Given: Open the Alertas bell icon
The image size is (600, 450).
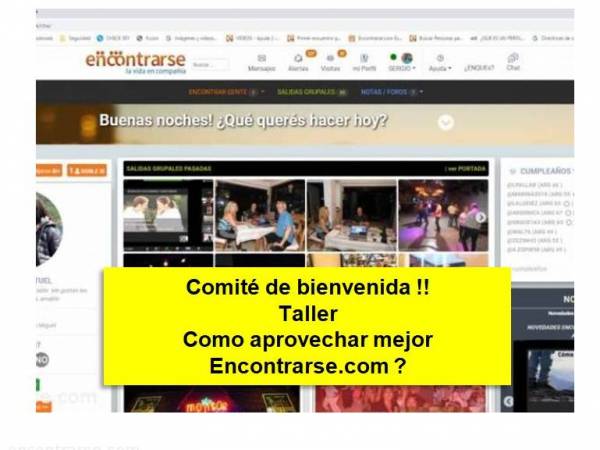Looking at the screenshot, I should (x=298, y=59).
